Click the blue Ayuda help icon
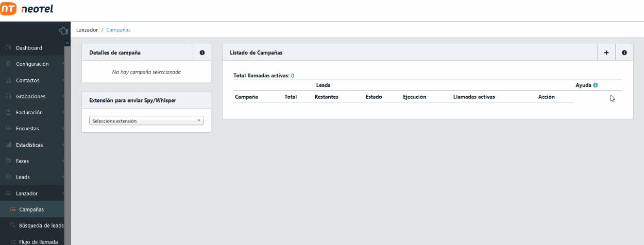The width and height of the screenshot is (644, 245). (x=596, y=85)
